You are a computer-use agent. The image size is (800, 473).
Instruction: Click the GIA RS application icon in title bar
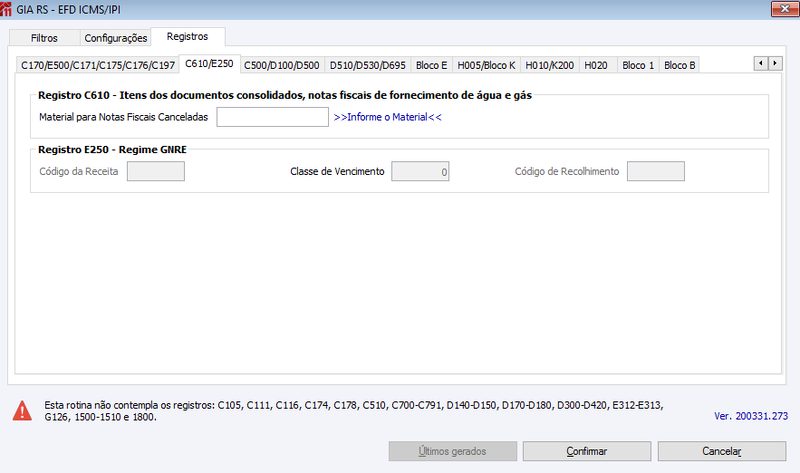[6, 9]
